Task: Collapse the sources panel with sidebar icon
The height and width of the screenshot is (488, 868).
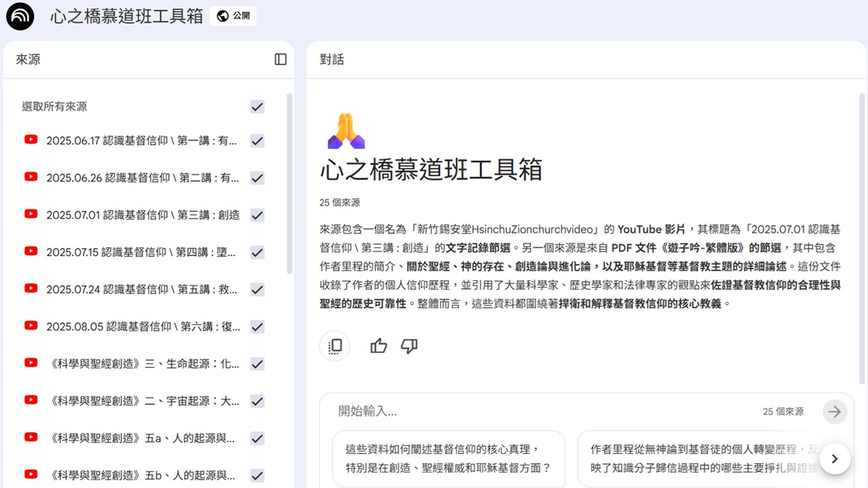Action: pos(280,60)
